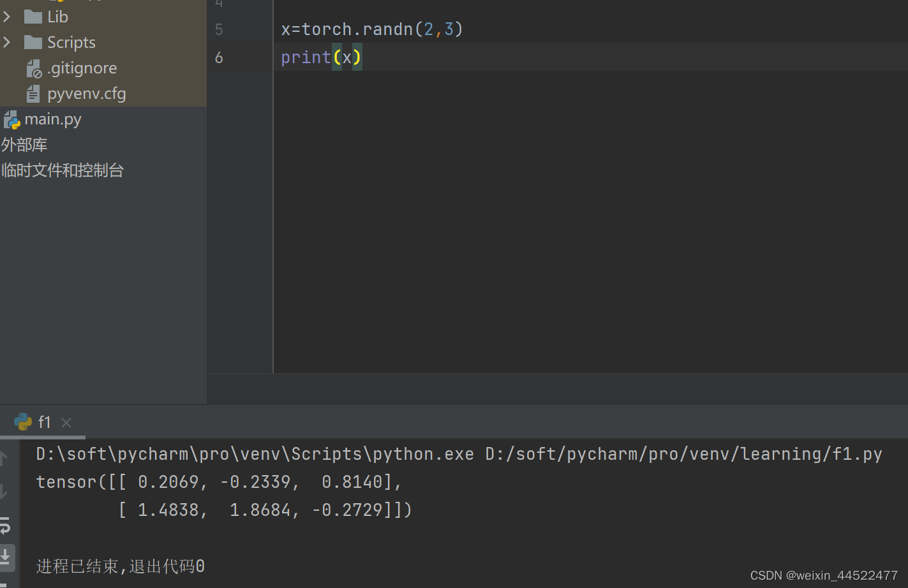The image size is (908, 588).
Task: Click the main.py Python file icon
Action: tap(12, 119)
